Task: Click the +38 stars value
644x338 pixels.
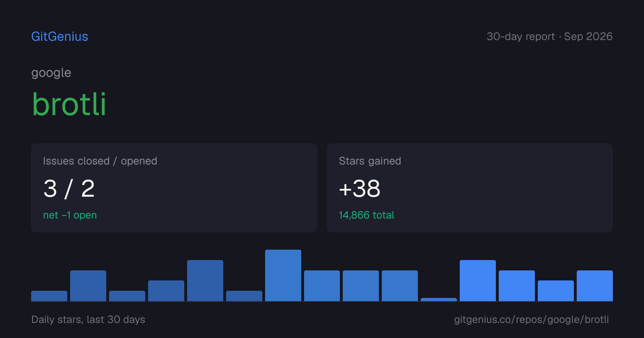Action: (360, 188)
